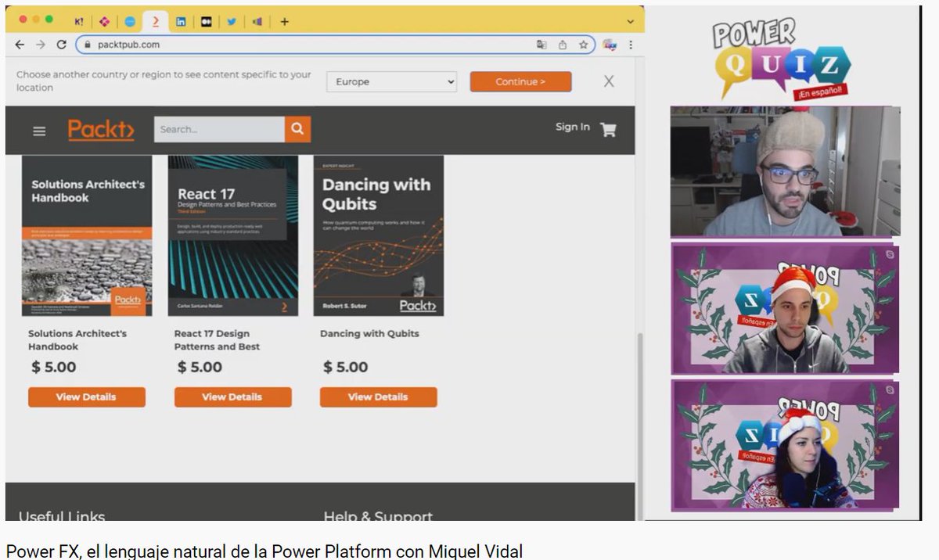Click the Packt logo
The width and height of the screenshot is (939, 560).
click(101, 129)
